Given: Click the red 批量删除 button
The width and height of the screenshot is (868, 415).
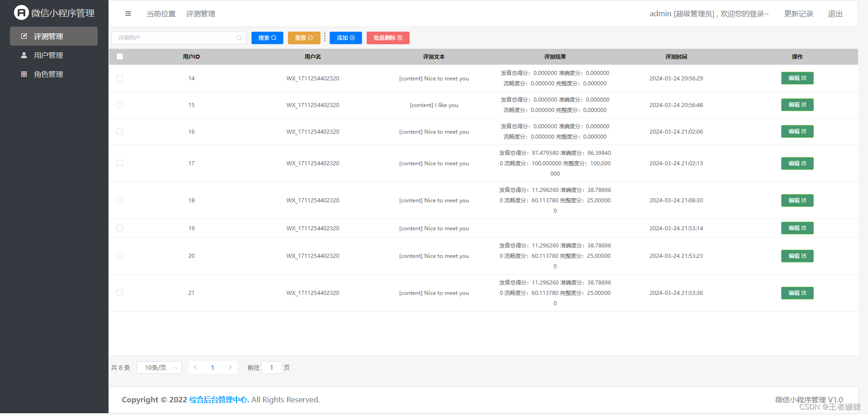Looking at the screenshot, I should pos(388,38).
